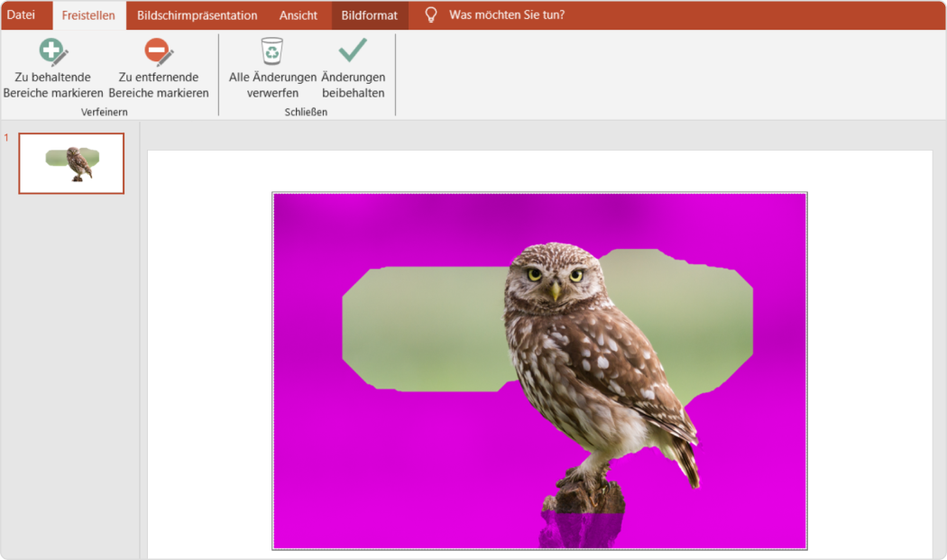Screen dimensions: 947x560
Task: Click the recycle-bin icon above "Alle Änderungen verwerfen"
Action: tap(271, 52)
